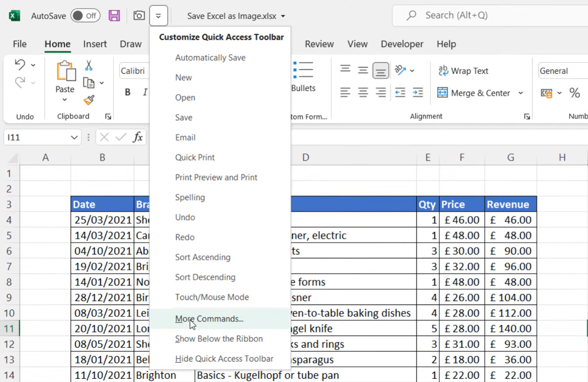The width and height of the screenshot is (588, 382).
Task: Open the Clipboard group dialog launcher
Action: pyautogui.click(x=108, y=117)
